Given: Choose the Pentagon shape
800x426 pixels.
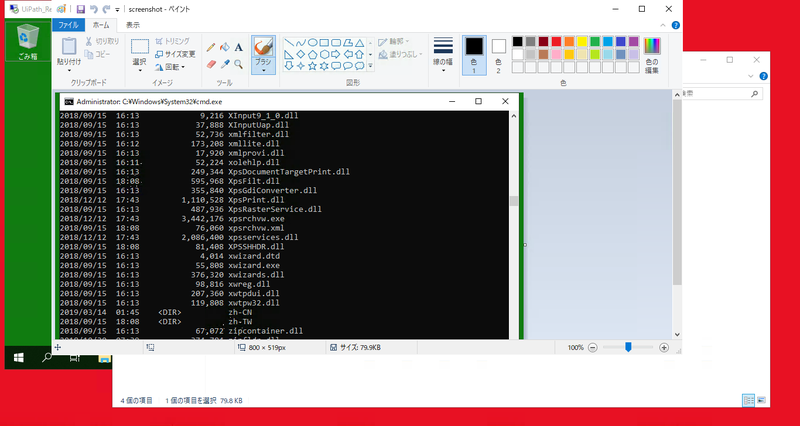Looking at the screenshot, I should point(312,54).
